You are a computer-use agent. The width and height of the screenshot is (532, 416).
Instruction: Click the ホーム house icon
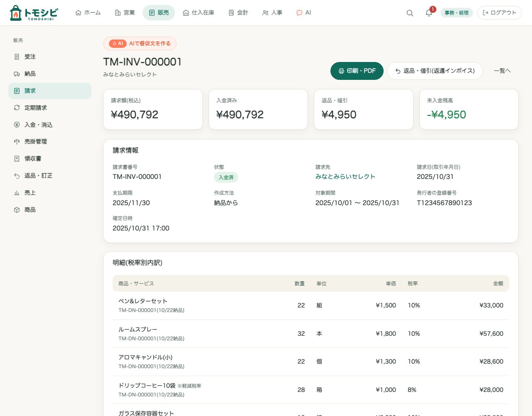click(78, 13)
